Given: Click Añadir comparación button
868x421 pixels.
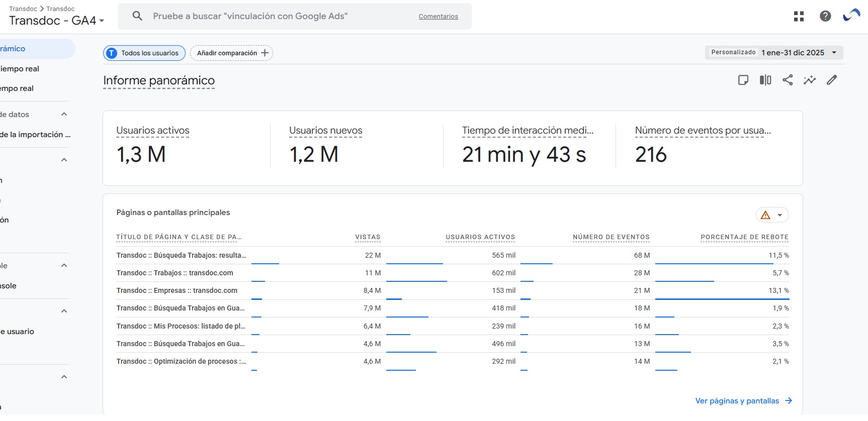Looking at the screenshot, I should click(231, 53).
